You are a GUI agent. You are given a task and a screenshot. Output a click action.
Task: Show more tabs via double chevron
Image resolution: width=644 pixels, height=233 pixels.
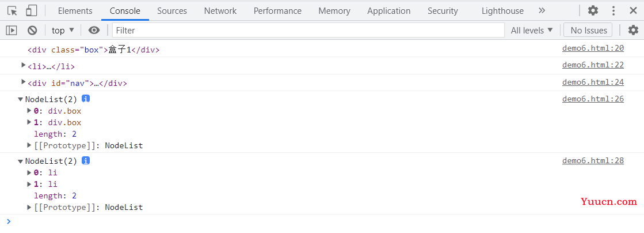(542, 11)
